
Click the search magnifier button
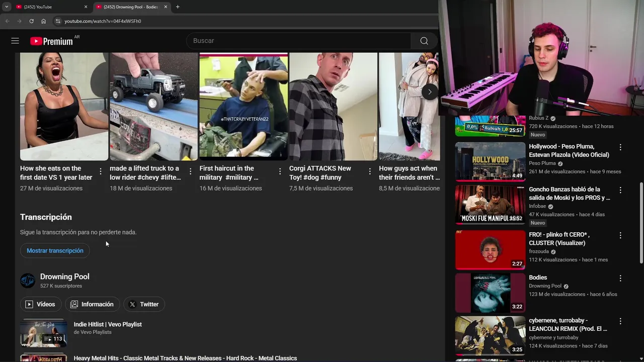pos(424,41)
